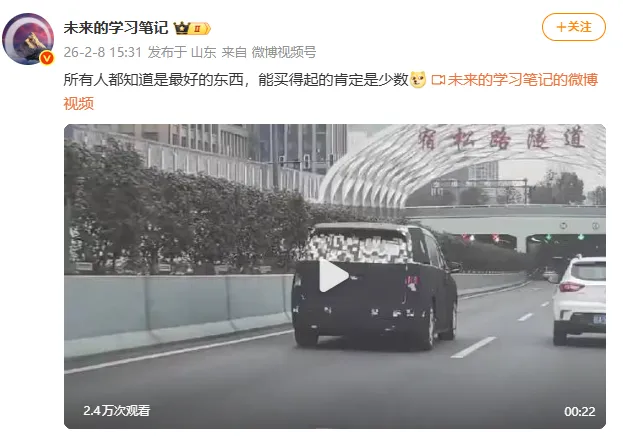The height and width of the screenshot is (445, 623).
Task: Open the 未来的学习笔记的微博 video link
Action: (522, 80)
